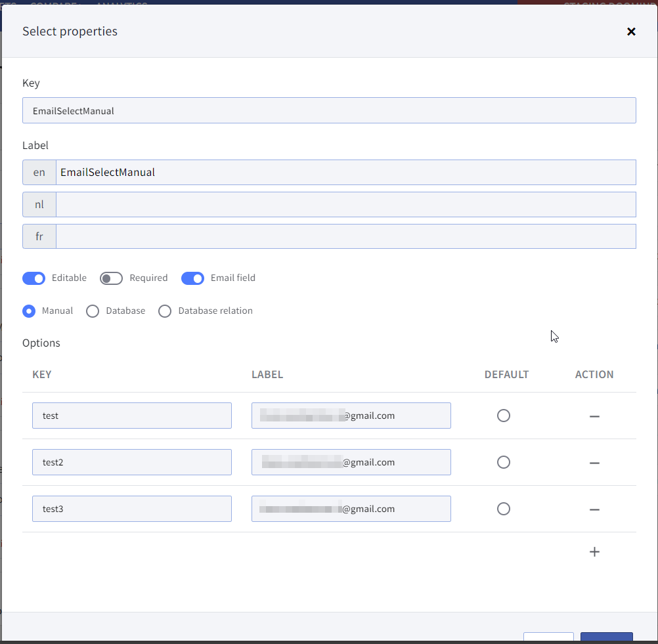Close the Select properties dialog
This screenshot has height=644, width=658.
pyautogui.click(x=630, y=32)
